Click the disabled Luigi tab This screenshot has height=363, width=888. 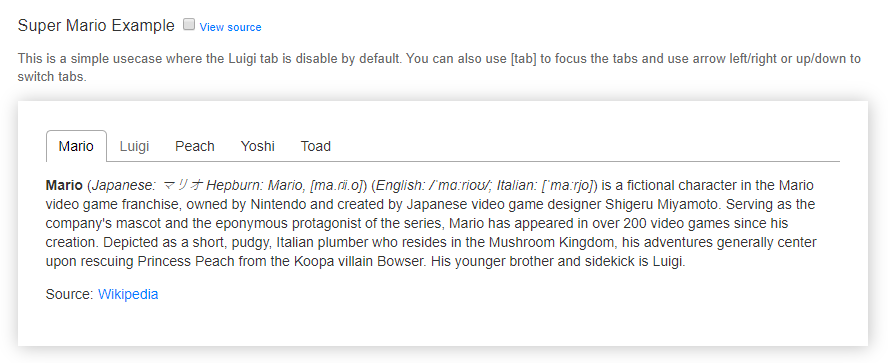pyautogui.click(x=134, y=146)
